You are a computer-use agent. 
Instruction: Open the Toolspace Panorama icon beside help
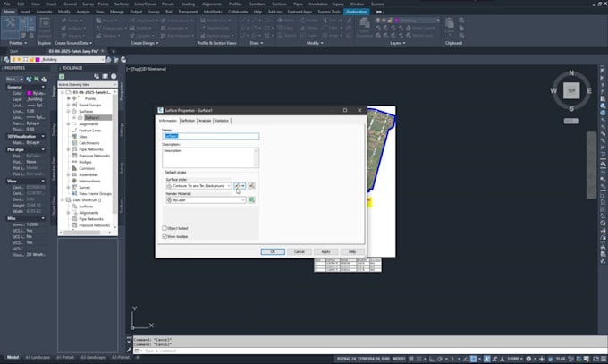click(x=106, y=76)
